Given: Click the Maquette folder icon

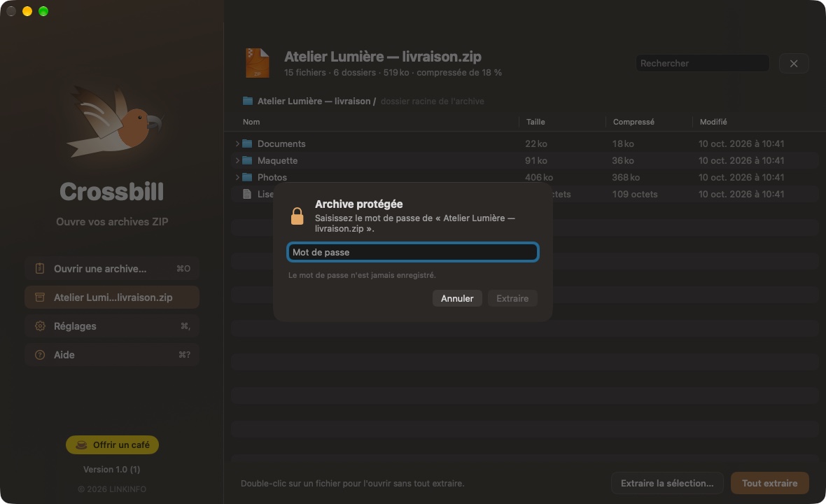Looking at the screenshot, I should [247, 160].
